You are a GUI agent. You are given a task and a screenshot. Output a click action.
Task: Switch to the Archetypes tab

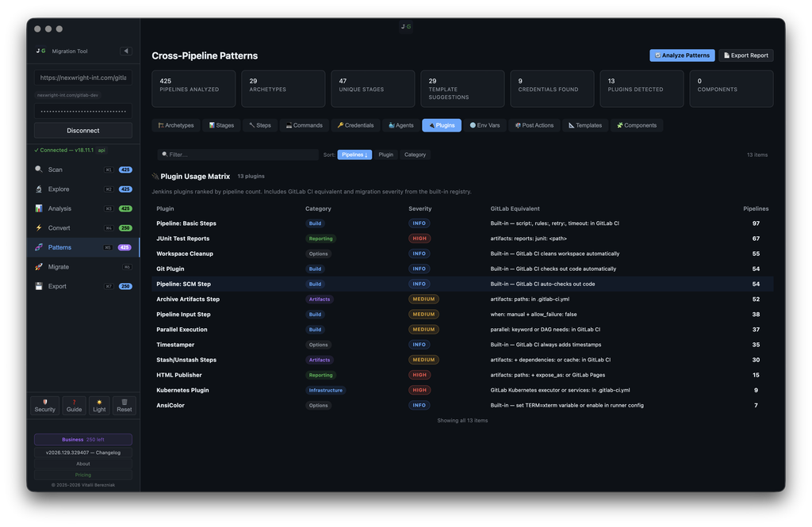(176, 125)
